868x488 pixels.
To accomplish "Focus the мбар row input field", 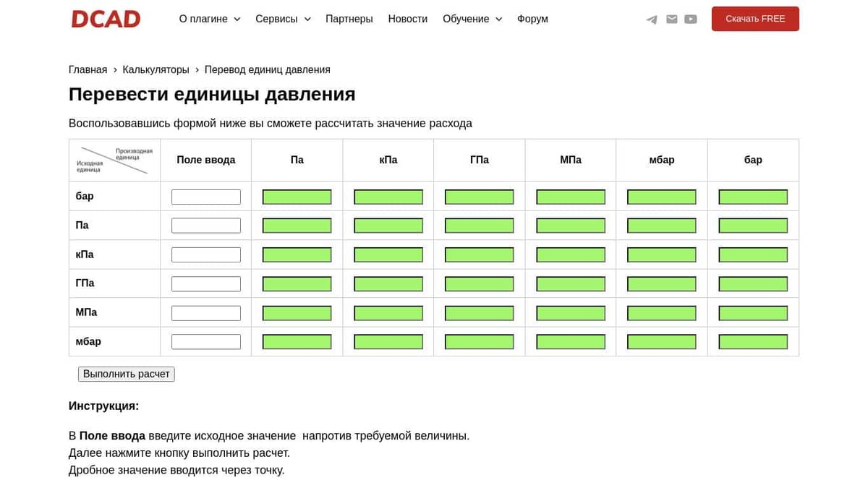I will 206,341.
